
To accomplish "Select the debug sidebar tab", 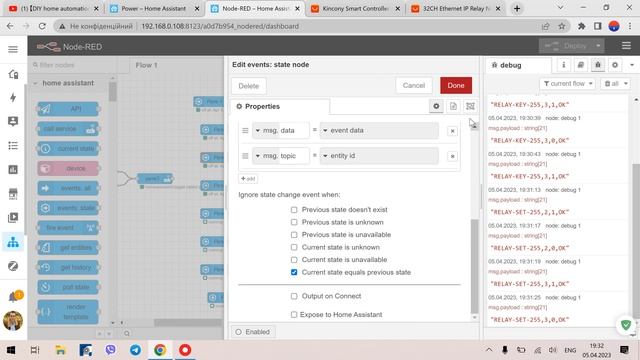I will click(x=518, y=65).
